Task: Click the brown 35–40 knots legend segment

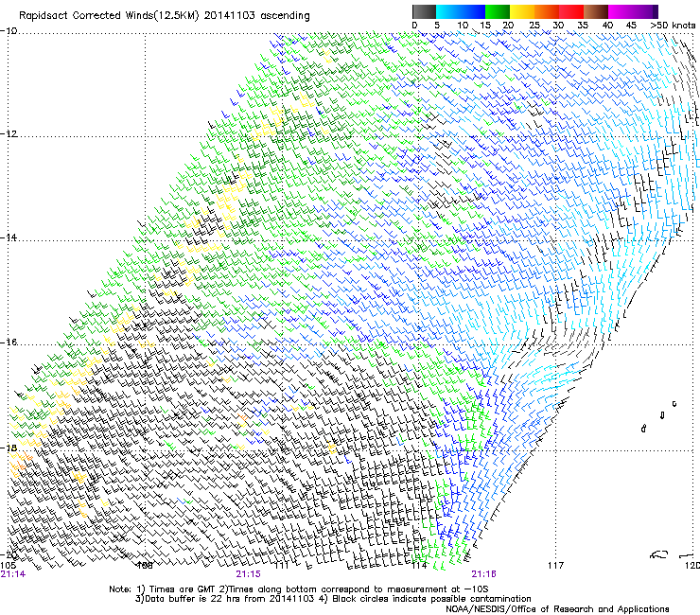Action: pyautogui.click(x=596, y=11)
